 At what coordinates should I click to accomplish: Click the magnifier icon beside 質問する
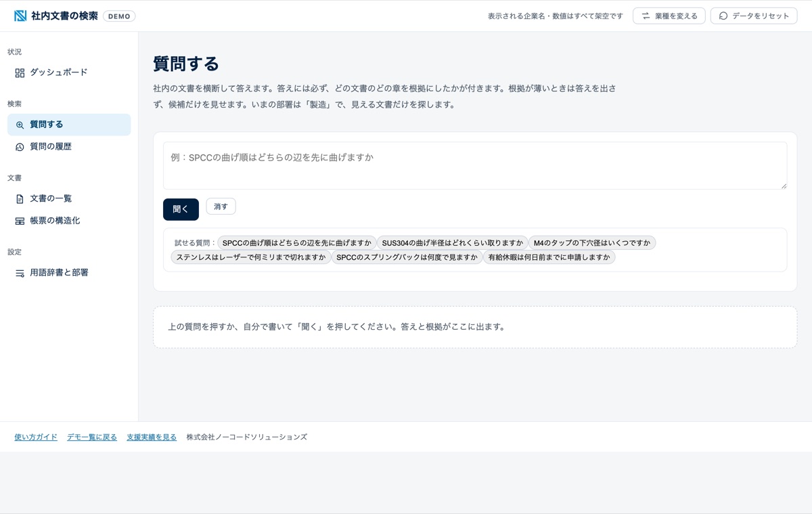point(20,125)
